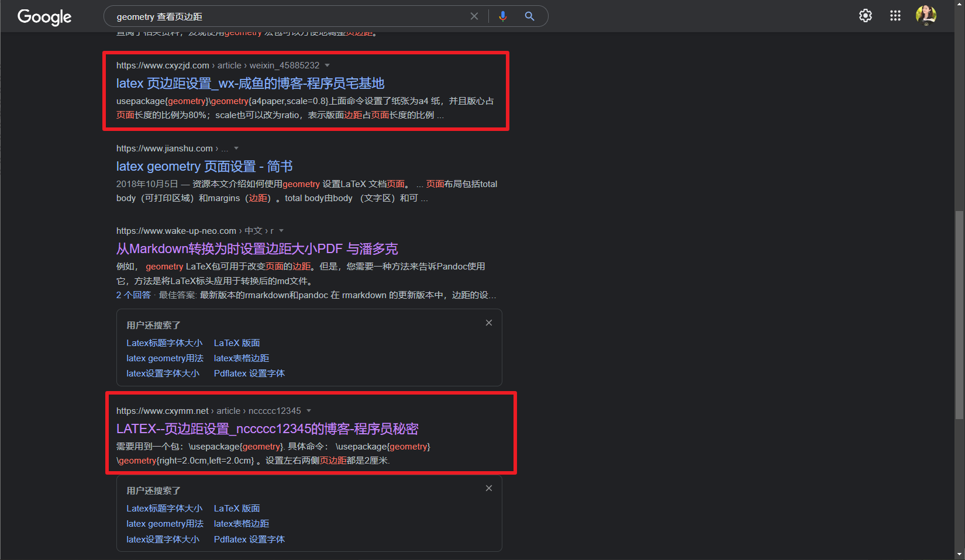Click the '用户还搜索了' heading under cxymm result
This screenshot has width=965, height=560.
153,490
